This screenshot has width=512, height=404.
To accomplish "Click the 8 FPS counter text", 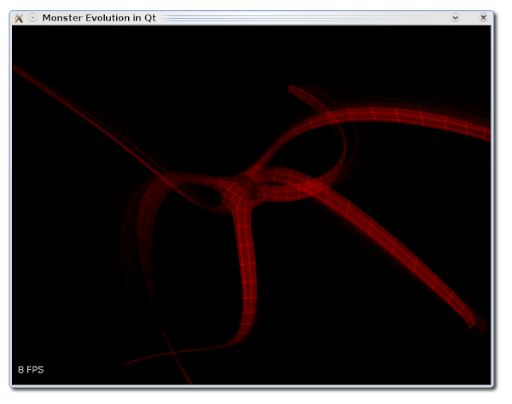I will 31,370.
